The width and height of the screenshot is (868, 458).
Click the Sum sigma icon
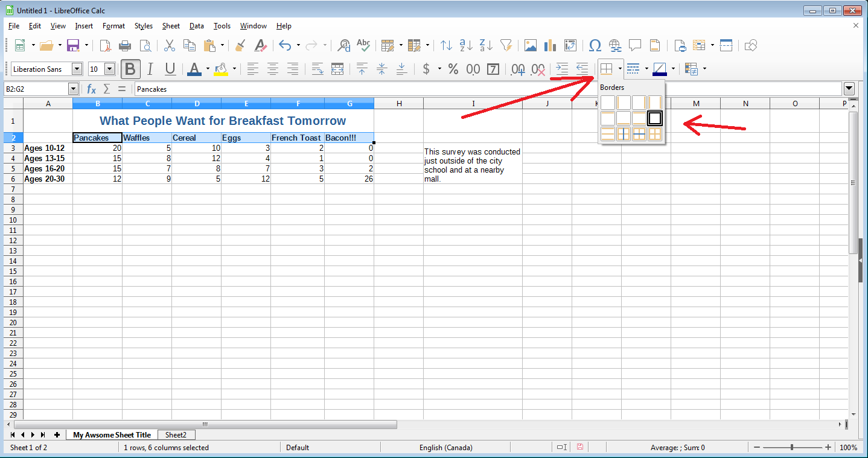(107, 89)
